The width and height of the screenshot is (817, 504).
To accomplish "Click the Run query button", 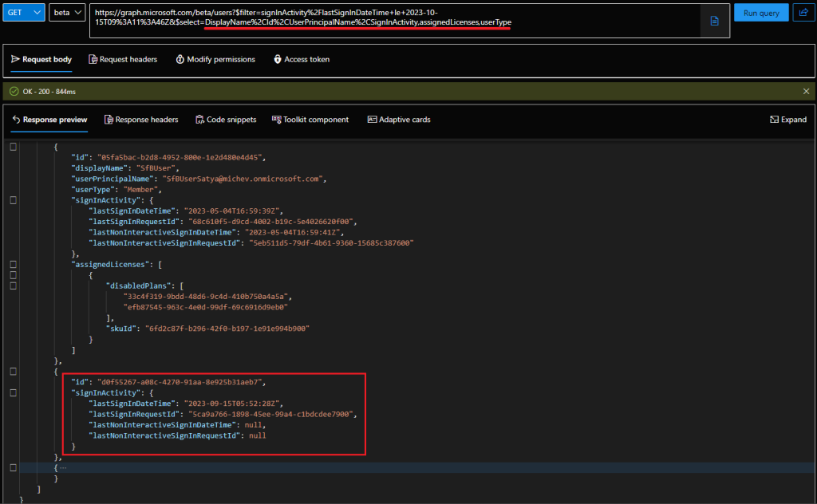I will point(760,12).
